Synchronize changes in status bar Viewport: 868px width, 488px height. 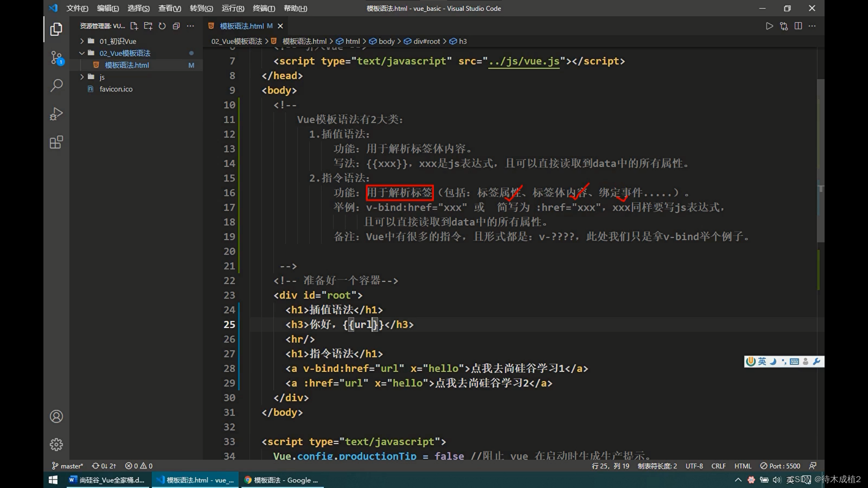(x=104, y=466)
